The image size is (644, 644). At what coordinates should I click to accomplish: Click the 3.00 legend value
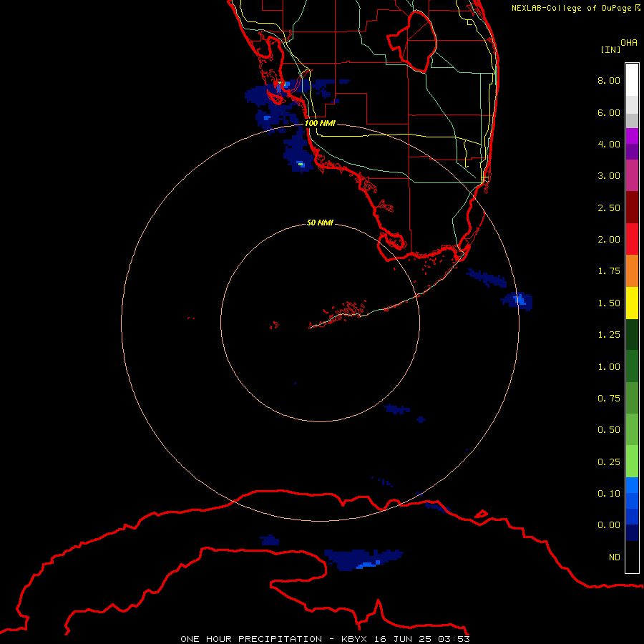(609, 176)
